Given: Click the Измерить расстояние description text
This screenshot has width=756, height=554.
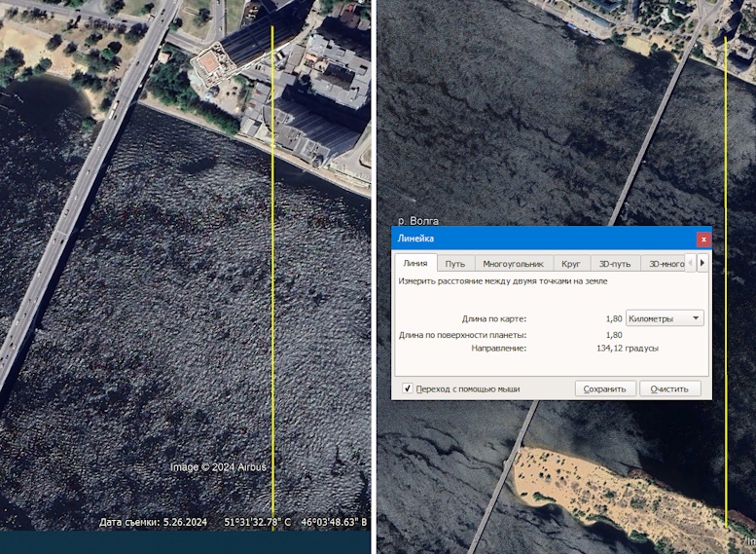Looking at the screenshot, I should pyautogui.click(x=503, y=280).
